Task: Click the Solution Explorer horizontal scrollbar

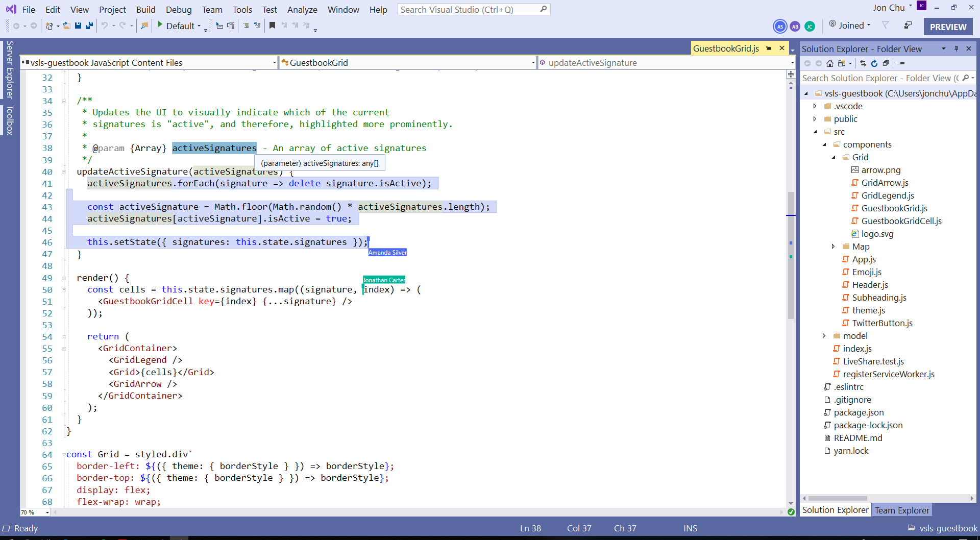Action: click(838, 498)
